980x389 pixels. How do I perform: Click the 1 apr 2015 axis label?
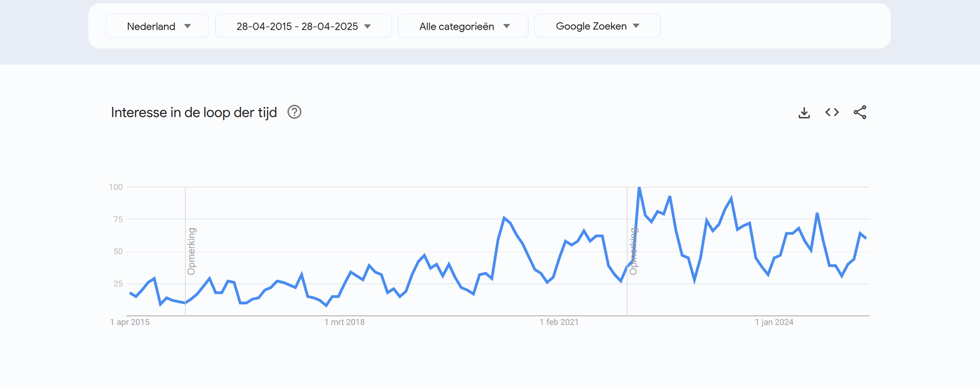coord(130,322)
